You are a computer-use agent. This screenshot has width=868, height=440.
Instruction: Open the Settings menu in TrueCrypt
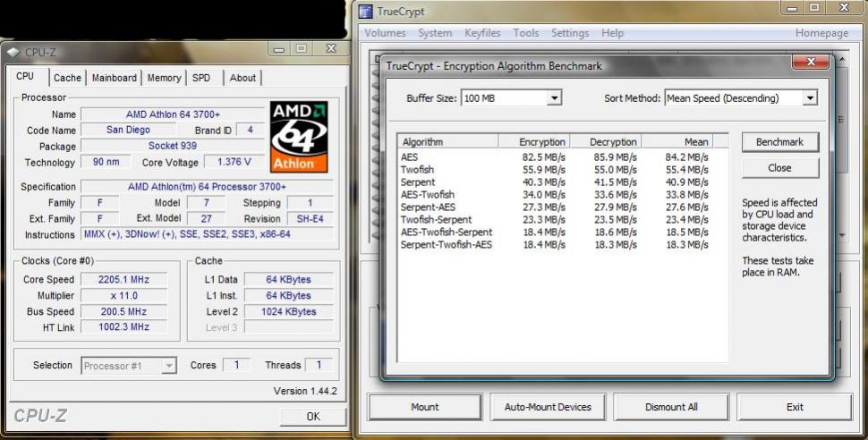coord(570,33)
